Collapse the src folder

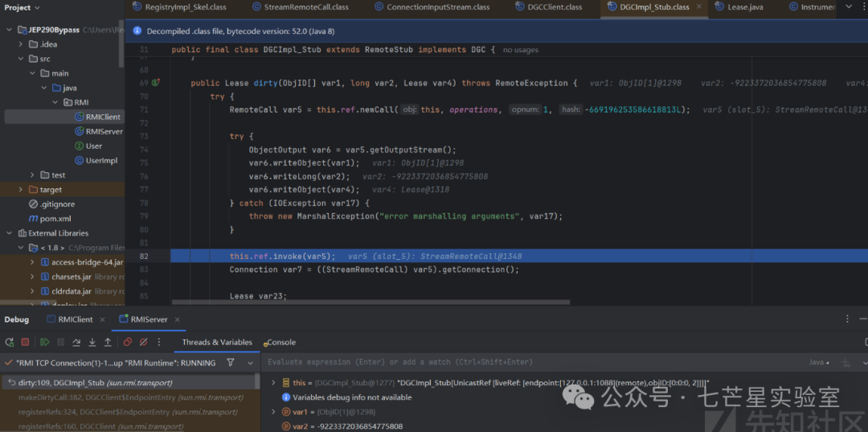tap(21, 59)
